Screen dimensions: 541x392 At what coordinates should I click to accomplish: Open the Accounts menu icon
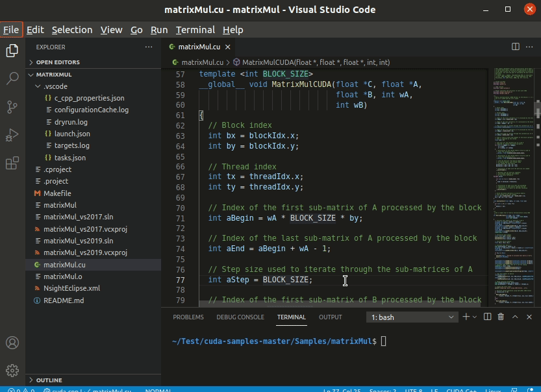[12, 343]
